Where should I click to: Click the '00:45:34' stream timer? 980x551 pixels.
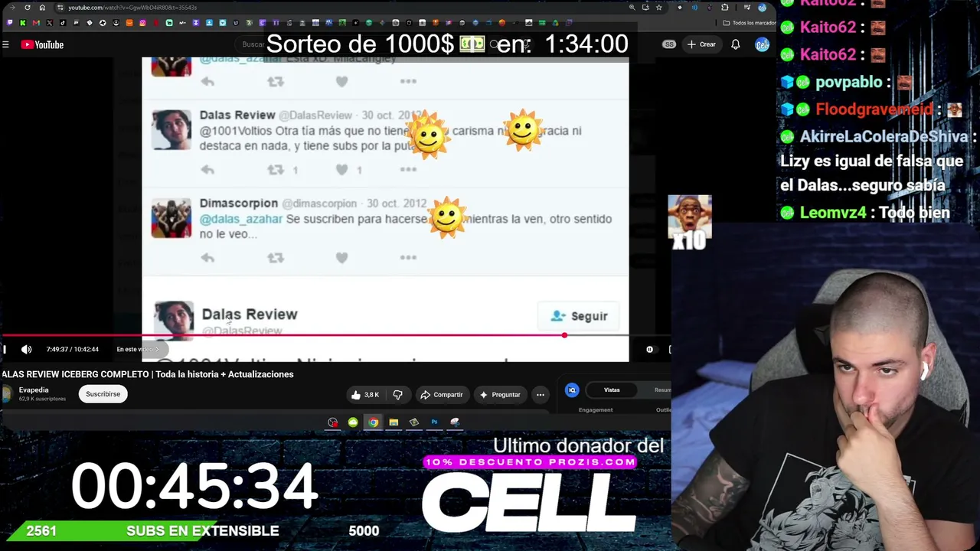(194, 486)
